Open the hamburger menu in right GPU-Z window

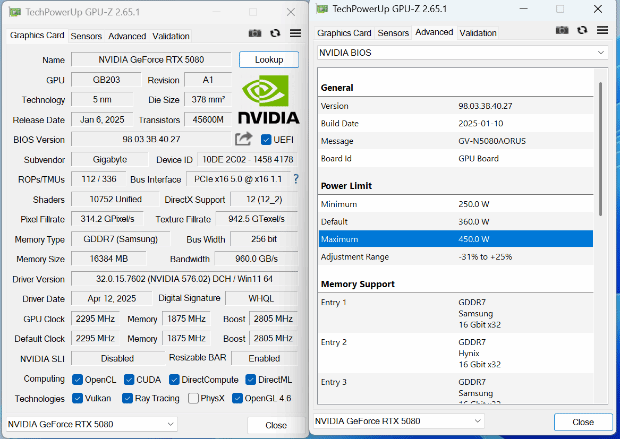[x=603, y=30]
